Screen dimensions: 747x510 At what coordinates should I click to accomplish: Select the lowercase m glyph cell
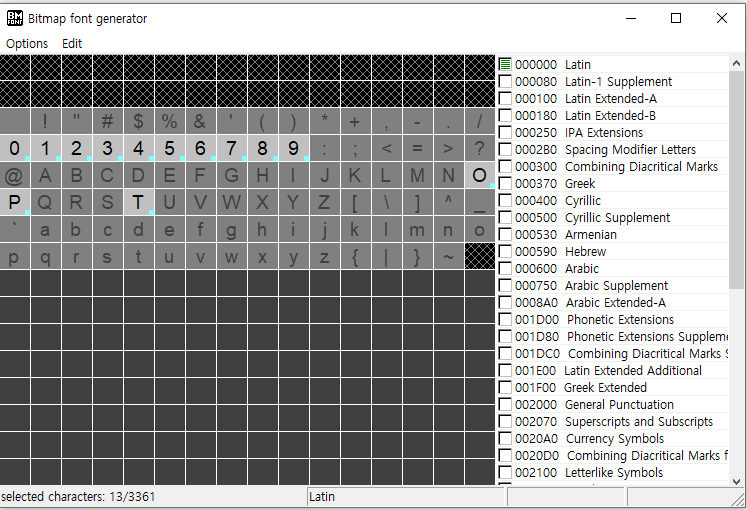click(x=417, y=230)
